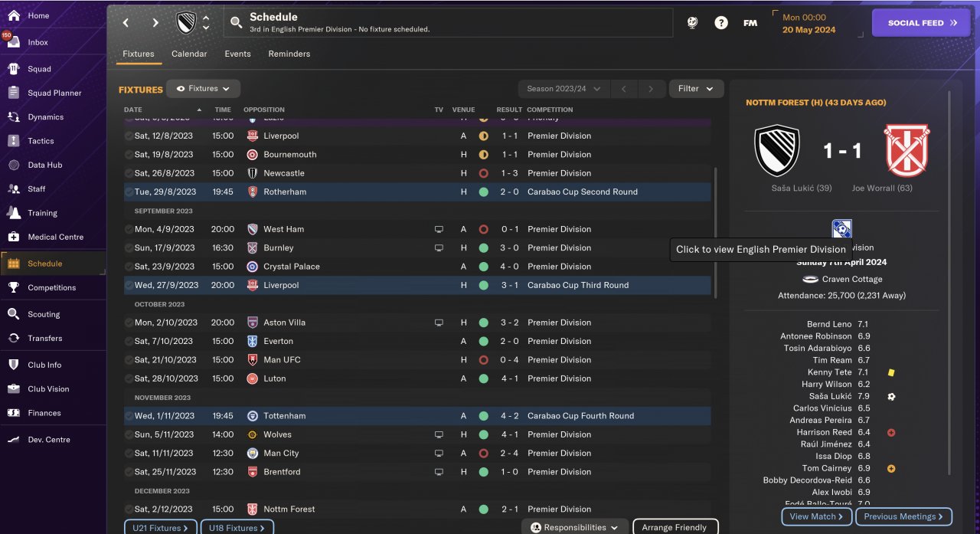Viewport: 980px width, 534px height.
Task: Toggle reminder circle for Everton fixture
Action: tap(129, 341)
